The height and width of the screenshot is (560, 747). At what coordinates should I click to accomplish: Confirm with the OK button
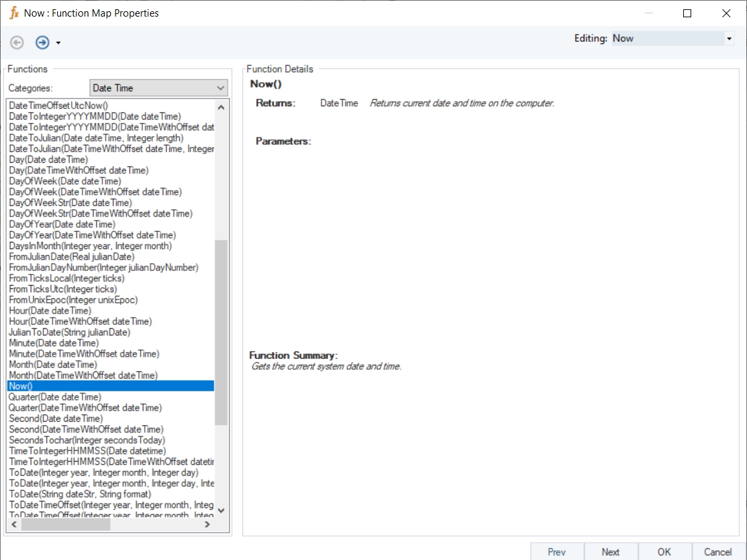click(664, 551)
